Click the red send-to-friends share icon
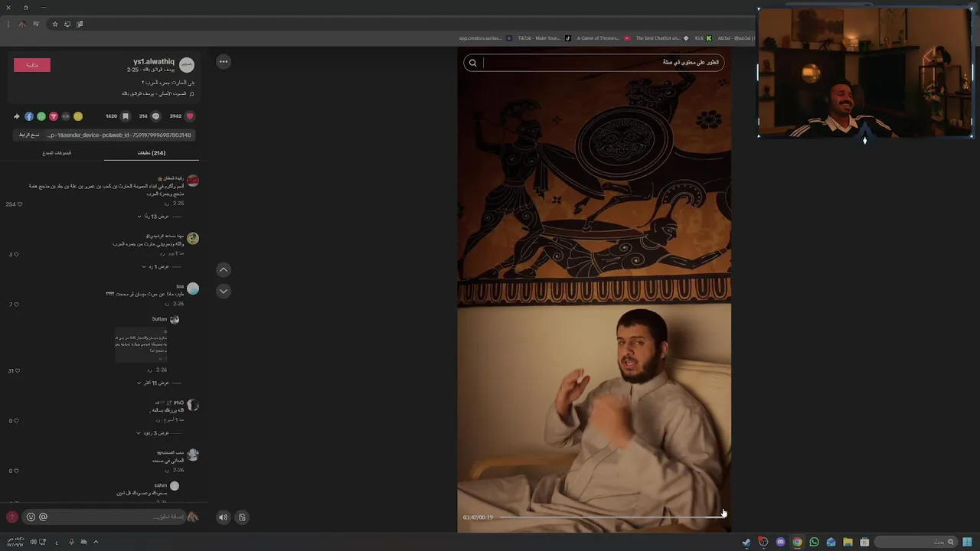 pyautogui.click(x=54, y=116)
